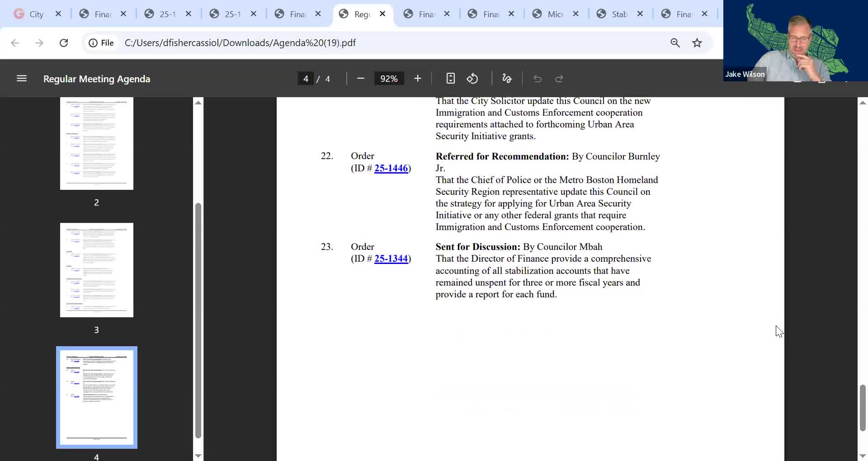Viewport: 868px width, 461px height.
Task: Rotate the PDF counterclockwise
Action: [x=472, y=79]
